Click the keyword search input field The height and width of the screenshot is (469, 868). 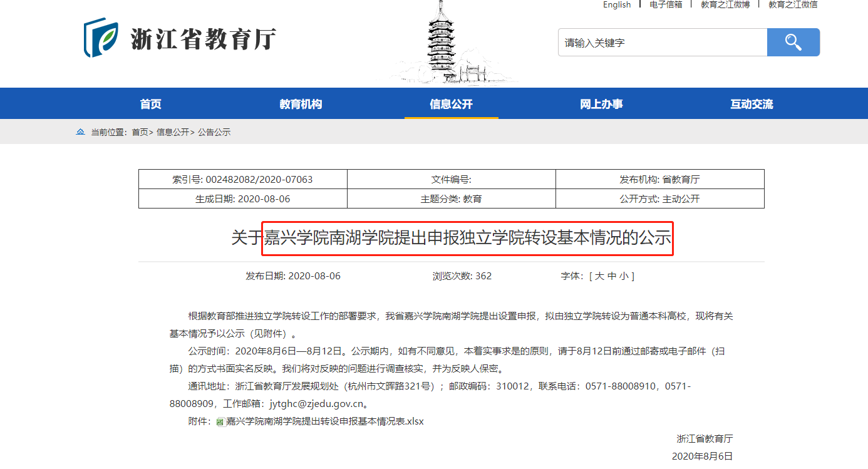point(662,43)
